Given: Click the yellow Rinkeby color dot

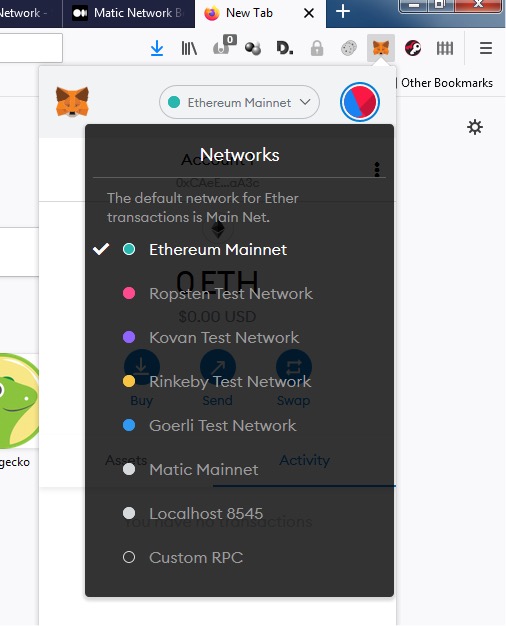Looking at the screenshot, I should click(x=129, y=381).
